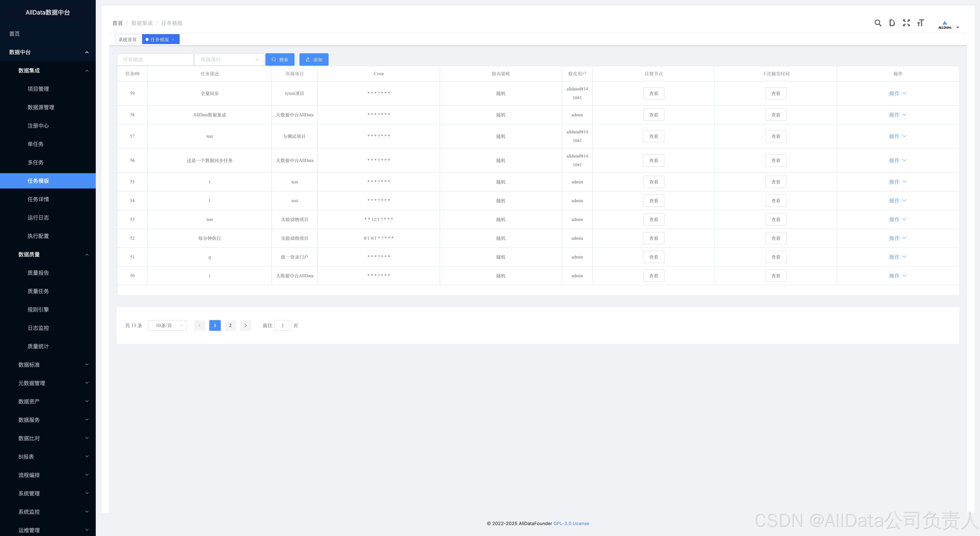Click the GPL-3.0 License link
Viewport: 980px width, 536px height.
(x=571, y=523)
